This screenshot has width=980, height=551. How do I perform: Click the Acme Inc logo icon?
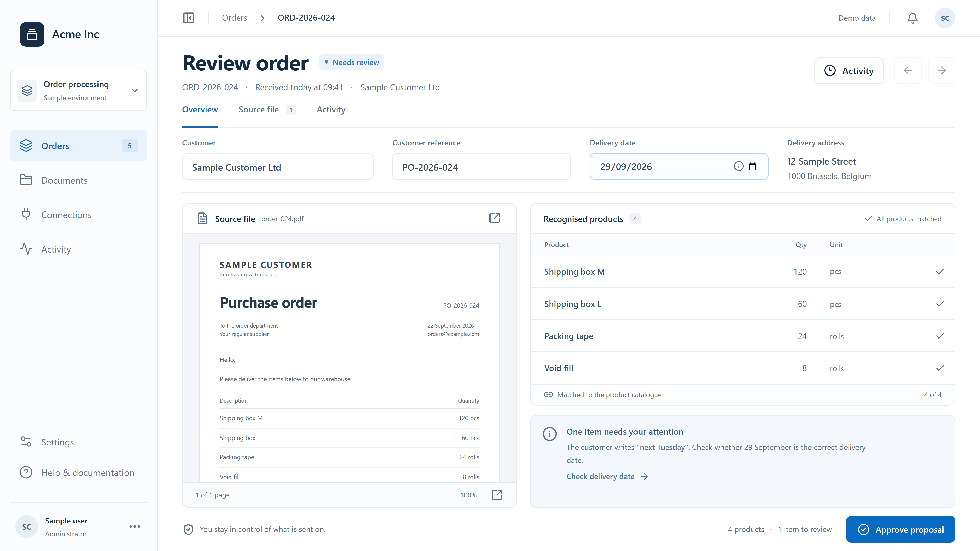[32, 34]
